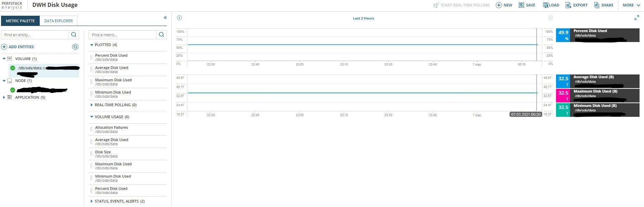The image size is (644, 207).
Task: Click the Start Real-Time Polling rocket icon
Action: [x=436, y=5]
